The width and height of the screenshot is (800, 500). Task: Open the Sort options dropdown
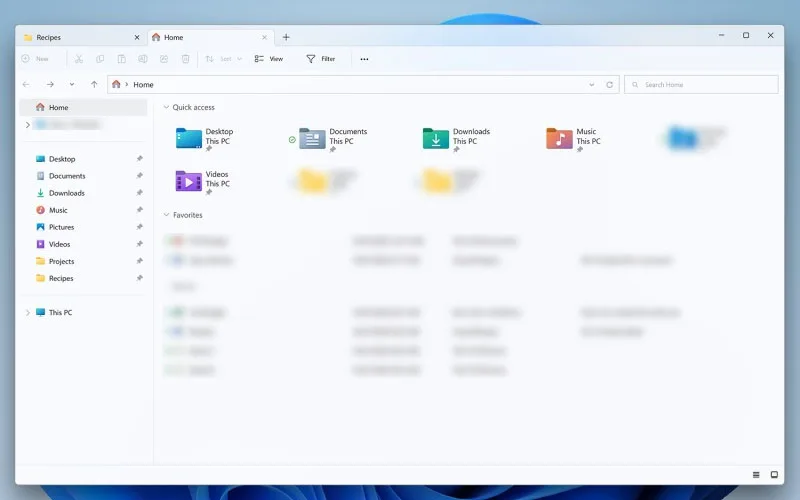point(223,59)
